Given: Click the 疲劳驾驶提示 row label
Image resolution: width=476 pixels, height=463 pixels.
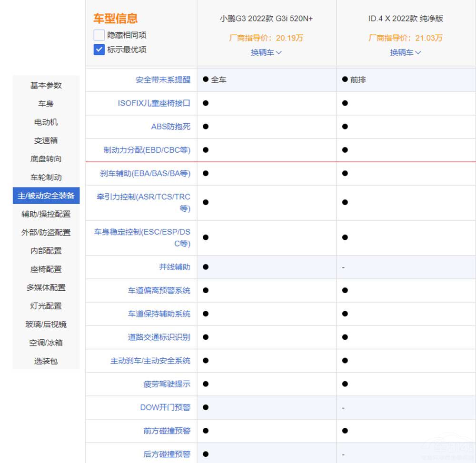Looking at the screenshot, I should (167, 384).
